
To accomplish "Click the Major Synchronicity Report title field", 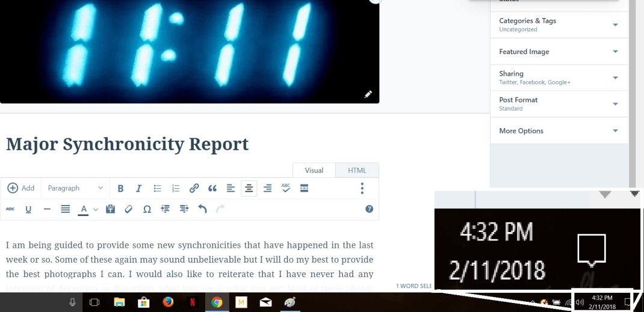I will [127, 144].
